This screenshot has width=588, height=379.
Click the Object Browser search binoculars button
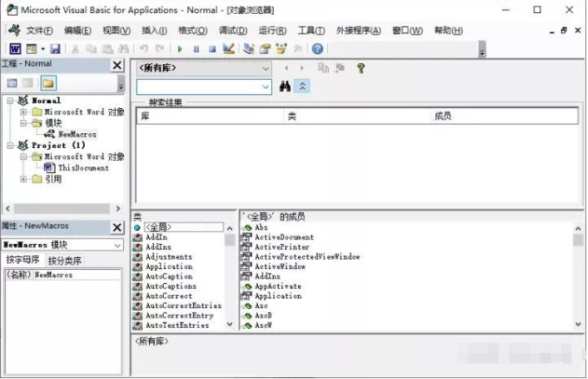pyautogui.click(x=285, y=87)
